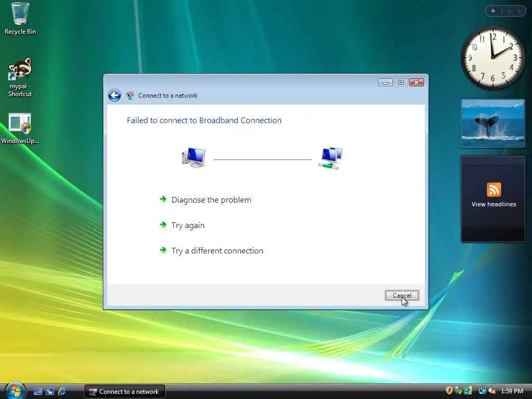The width and height of the screenshot is (532, 399).
Task: Click the sidebar previous-page arrow
Action: (x=509, y=11)
